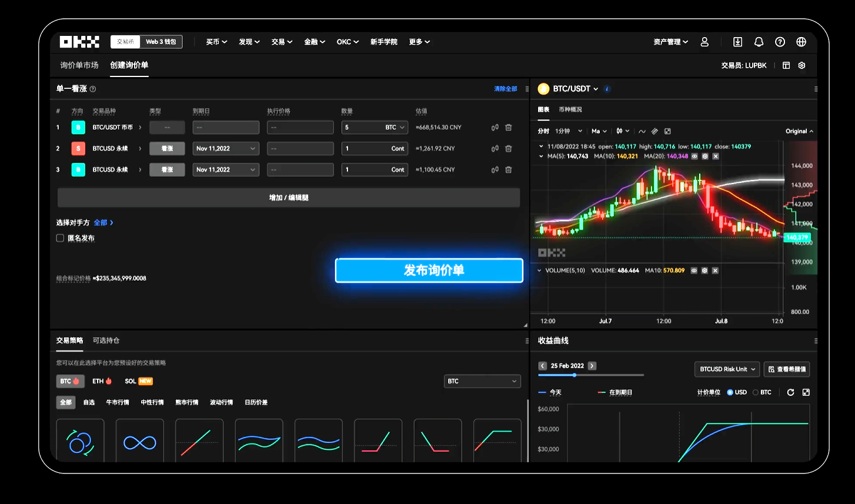This screenshot has width=855, height=504.
Task: Open the candlestick chart type dropdown
Action: 623,131
